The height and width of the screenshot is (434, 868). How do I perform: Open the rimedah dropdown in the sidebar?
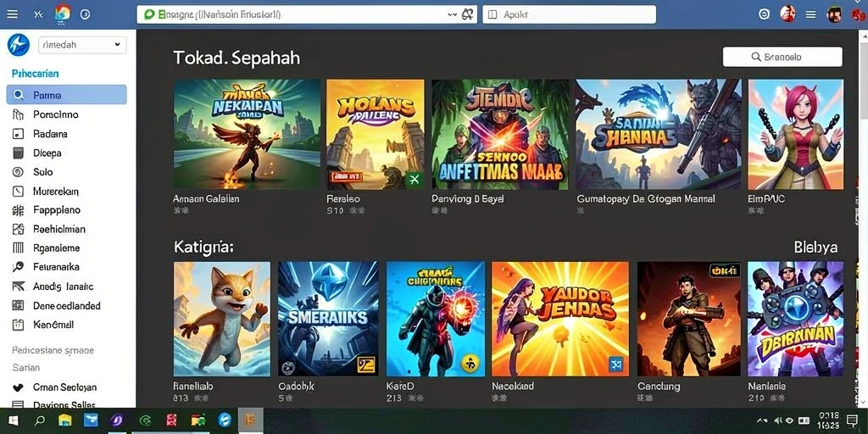pos(82,45)
